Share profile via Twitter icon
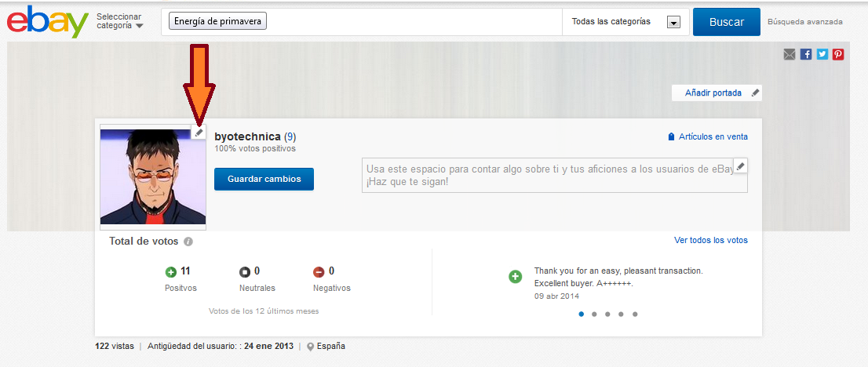This screenshot has height=367, width=868. click(822, 54)
